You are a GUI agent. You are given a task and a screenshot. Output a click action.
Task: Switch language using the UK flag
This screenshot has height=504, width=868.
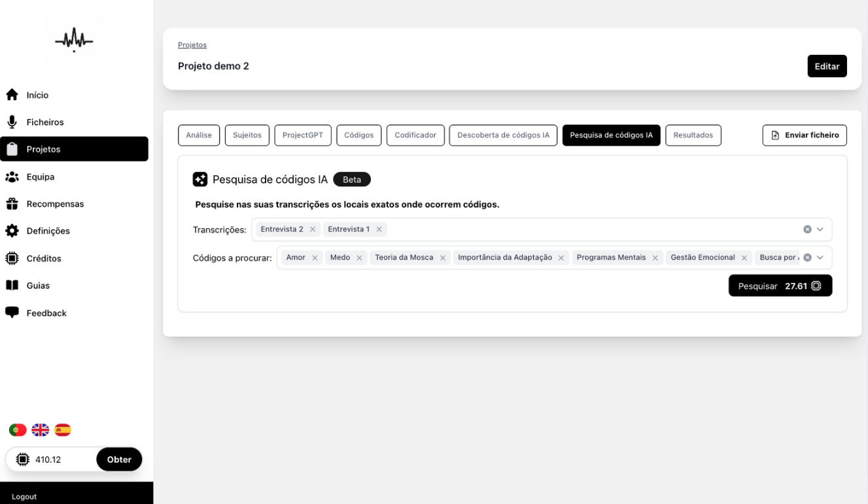(41, 429)
